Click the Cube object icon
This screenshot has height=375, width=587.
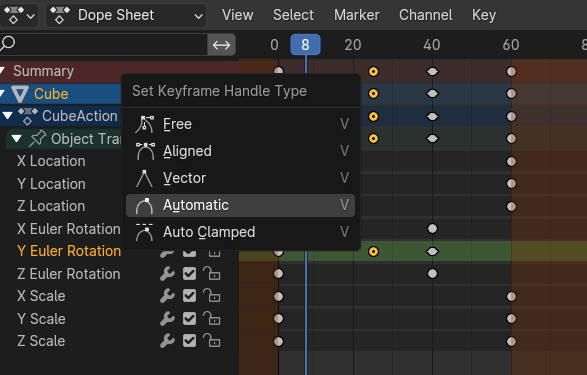click(20, 94)
